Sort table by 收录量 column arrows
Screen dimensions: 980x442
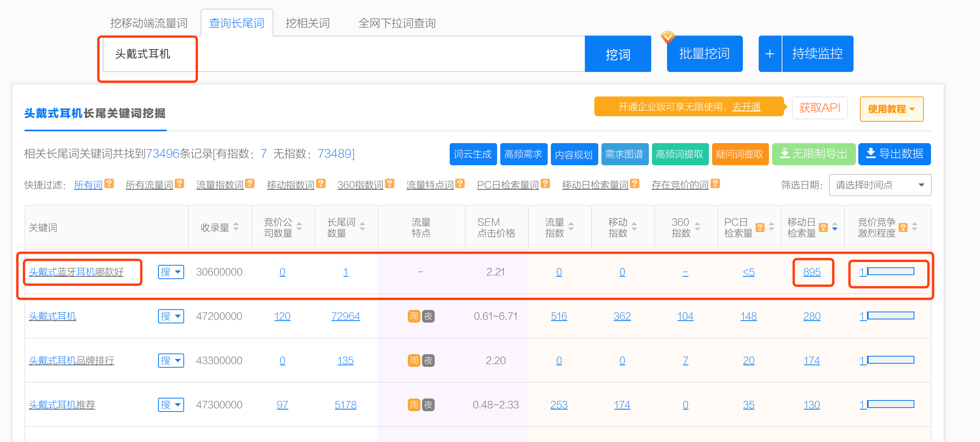(x=236, y=227)
